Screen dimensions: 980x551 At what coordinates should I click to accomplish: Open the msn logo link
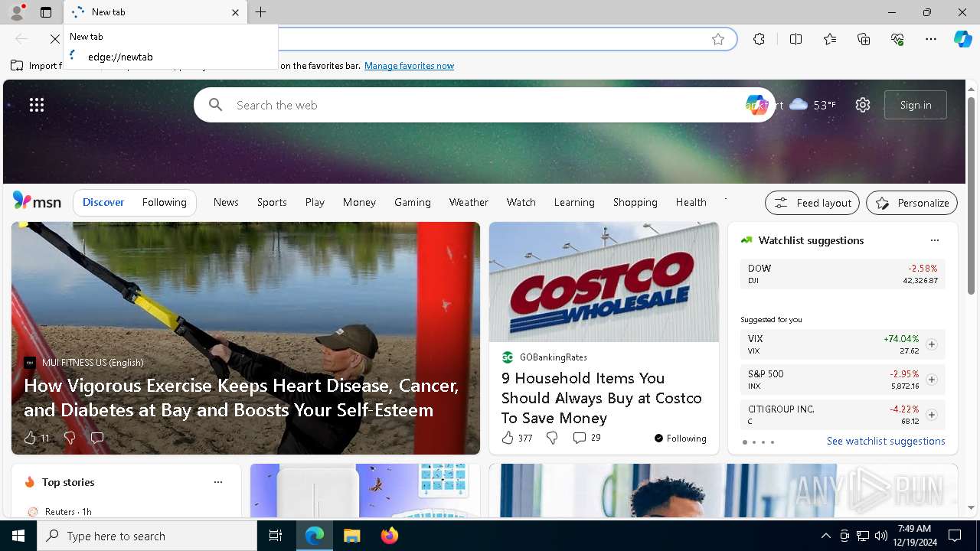[x=37, y=201]
